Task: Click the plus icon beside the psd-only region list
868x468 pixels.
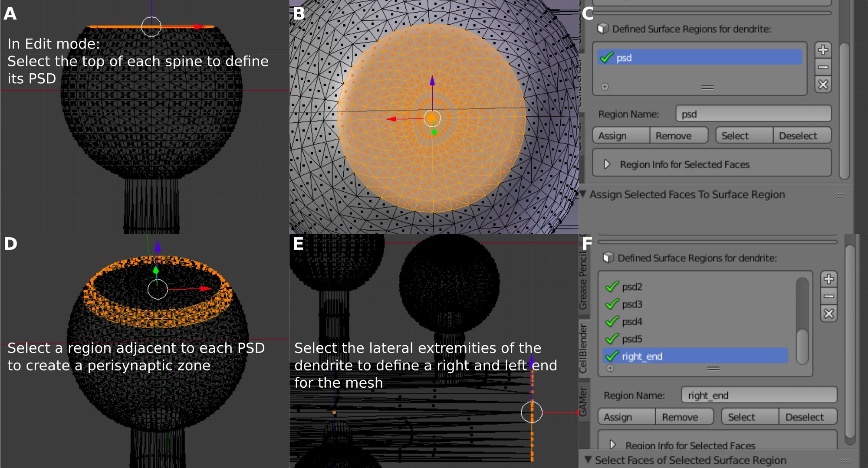Action: click(823, 50)
